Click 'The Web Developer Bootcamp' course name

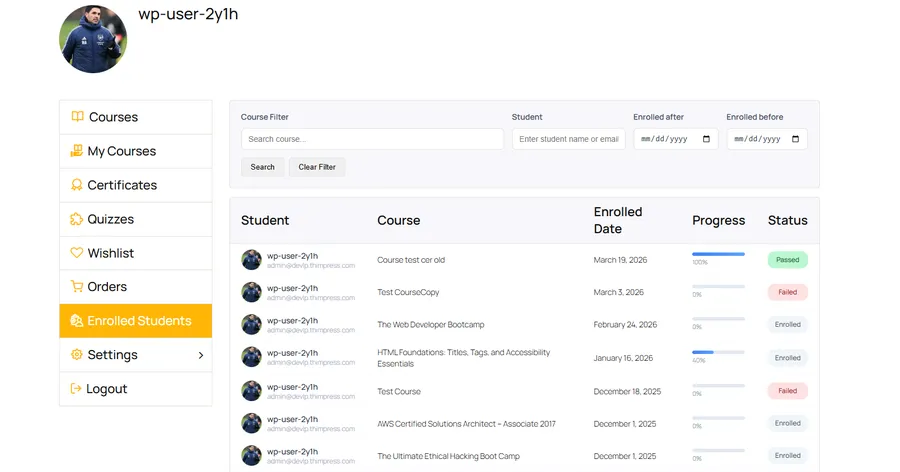[430, 324]
